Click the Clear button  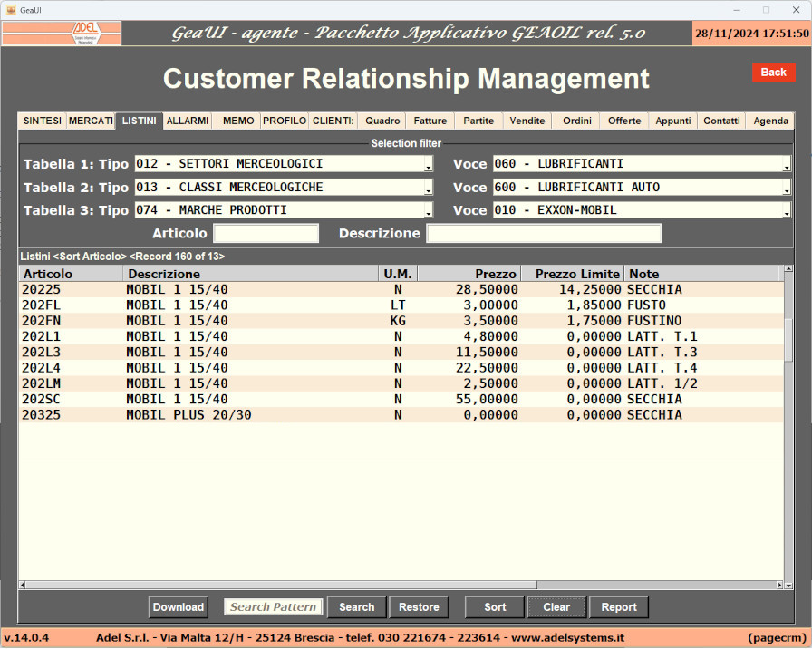point(556,607)
